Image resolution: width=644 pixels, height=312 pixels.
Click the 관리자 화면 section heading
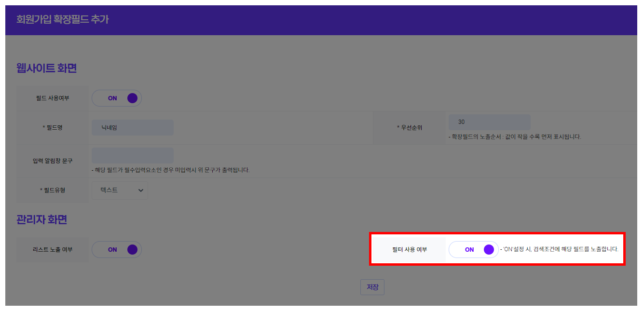point(42,220)
